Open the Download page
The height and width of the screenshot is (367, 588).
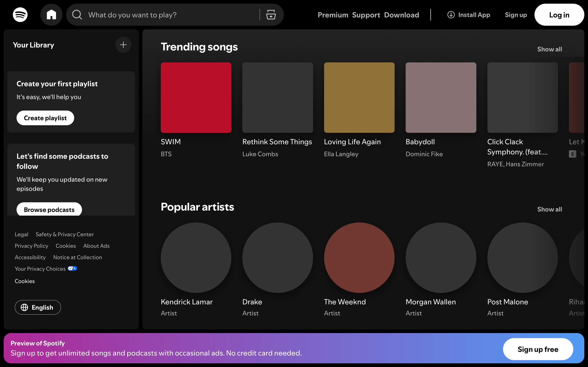pos(401,15)
